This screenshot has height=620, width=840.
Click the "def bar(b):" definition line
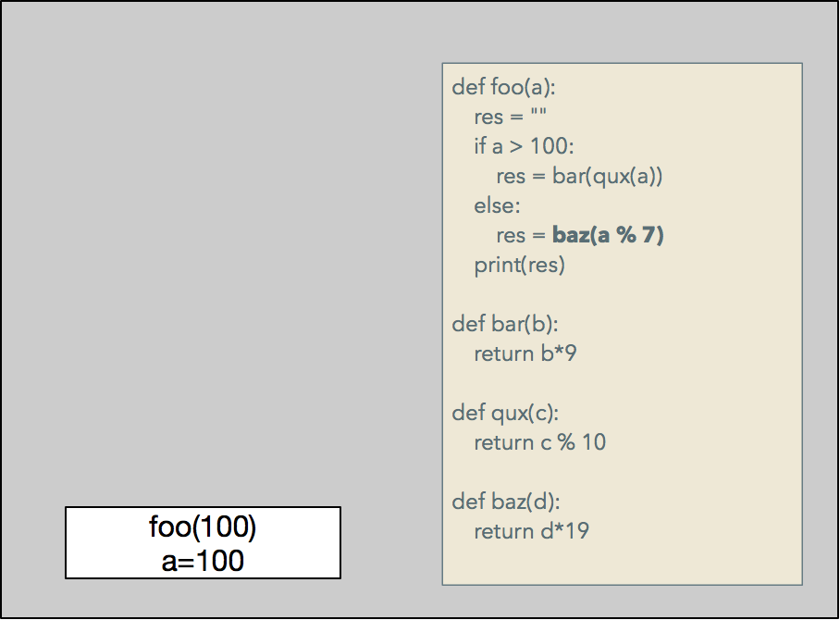(505, 324)
